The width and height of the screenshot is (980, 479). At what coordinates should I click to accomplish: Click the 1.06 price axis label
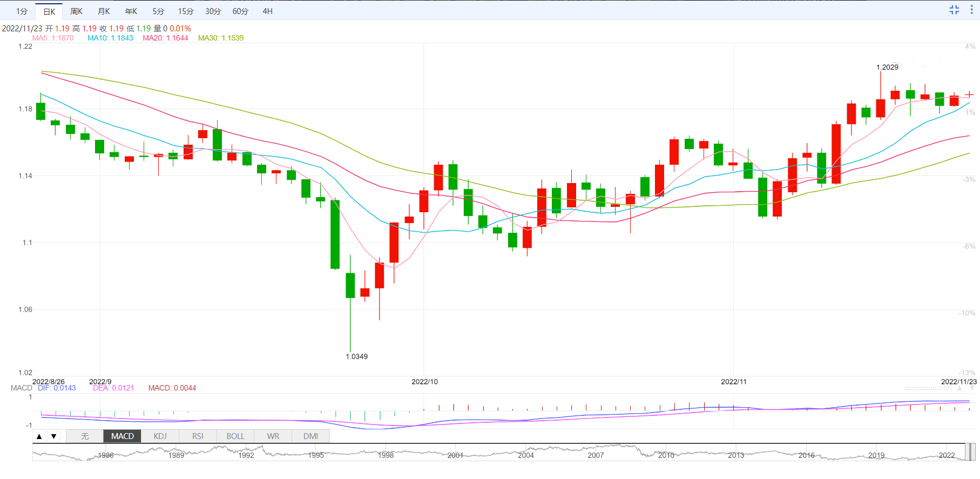(x=25, y=310)
